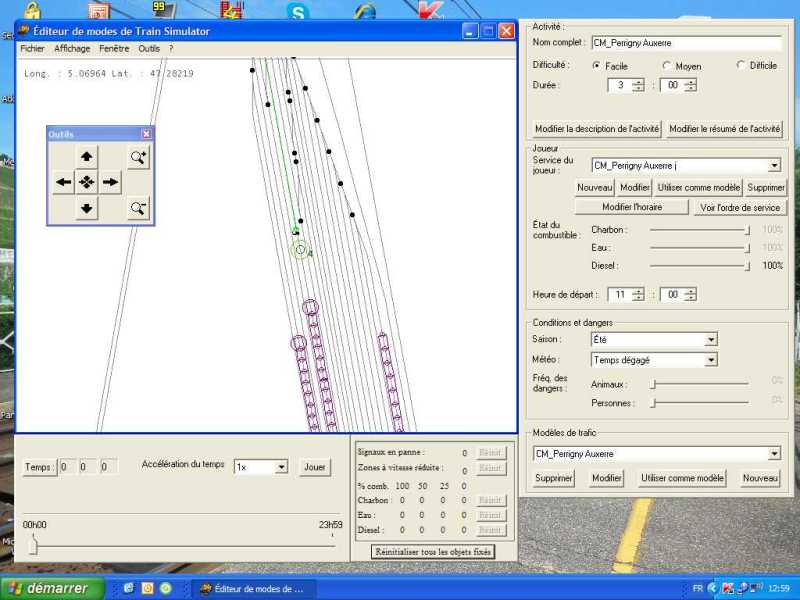Click the Jouer button
This screenshot has width=800, height=600.
coord(314,467)
